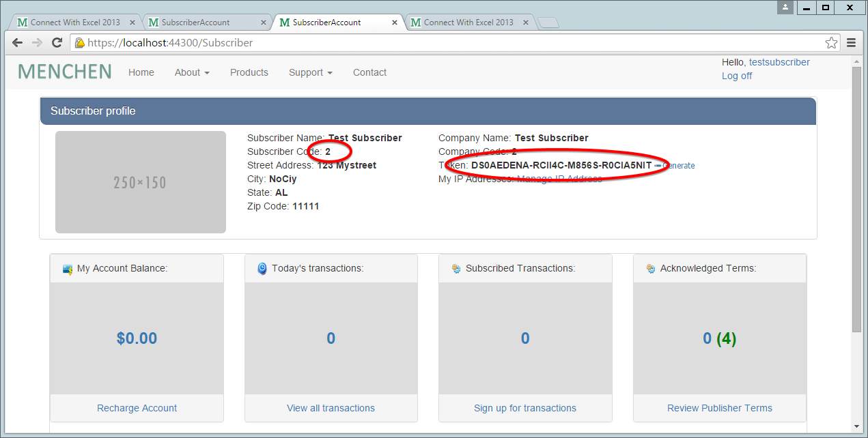Viewport: 868px width, 438px height.
Task: Click the My Account Balance wallet icon
Action: (68, 269)
